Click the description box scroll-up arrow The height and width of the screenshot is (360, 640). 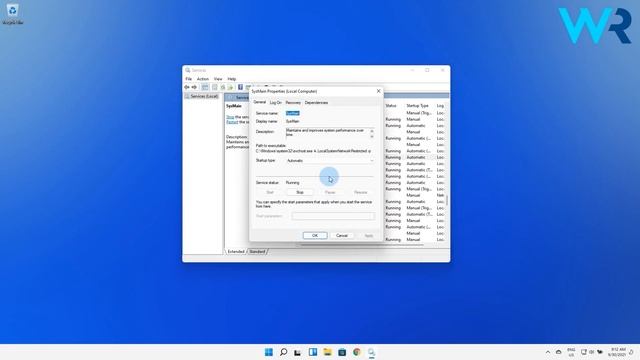(x=372, y=131)
